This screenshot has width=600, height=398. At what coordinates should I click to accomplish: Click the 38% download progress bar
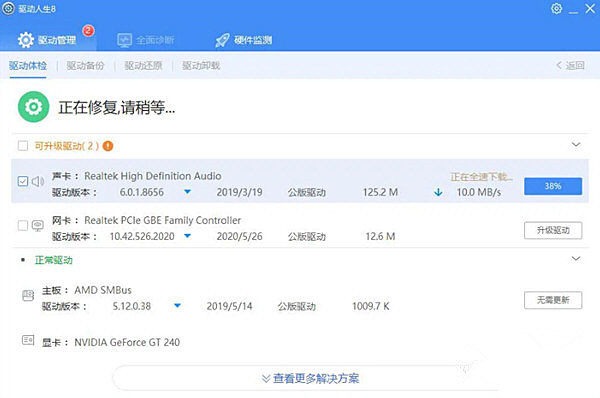(x=553, y=186)
